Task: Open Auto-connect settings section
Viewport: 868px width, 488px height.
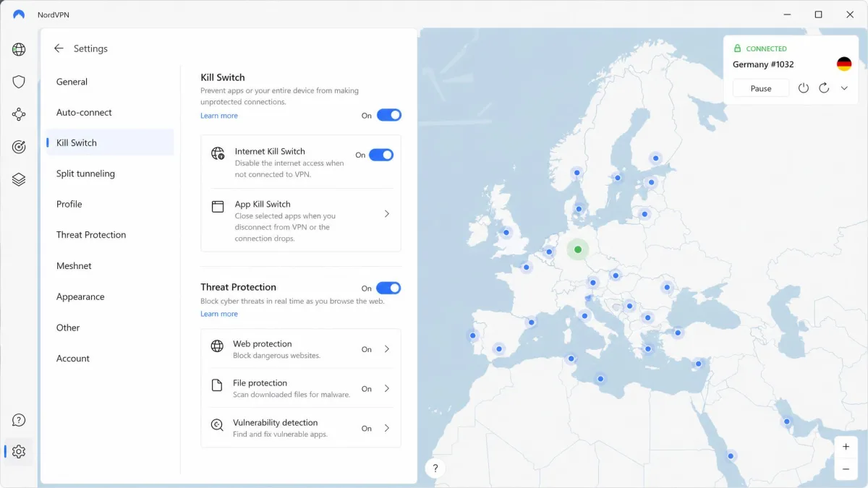Action: coord(110,112)
